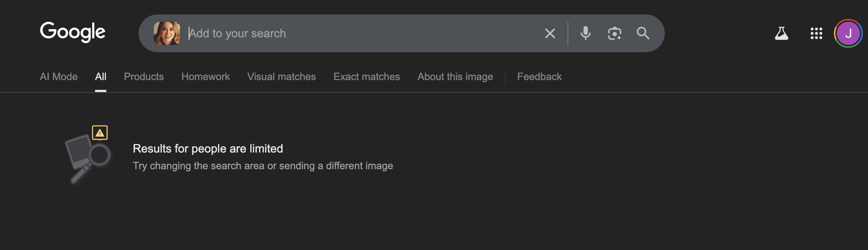
Task: Click the searched image thumbnail
Action: (167, 33)
